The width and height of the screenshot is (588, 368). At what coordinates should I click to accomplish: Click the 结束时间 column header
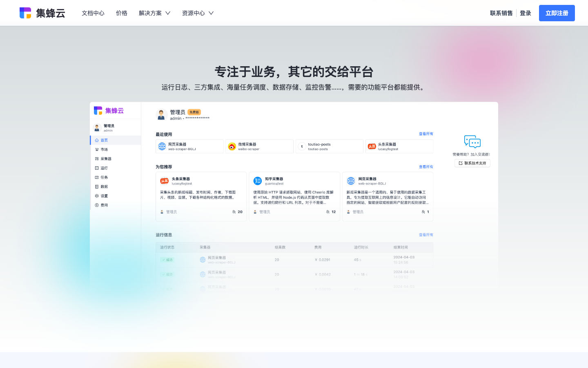[x=401, y=247]
